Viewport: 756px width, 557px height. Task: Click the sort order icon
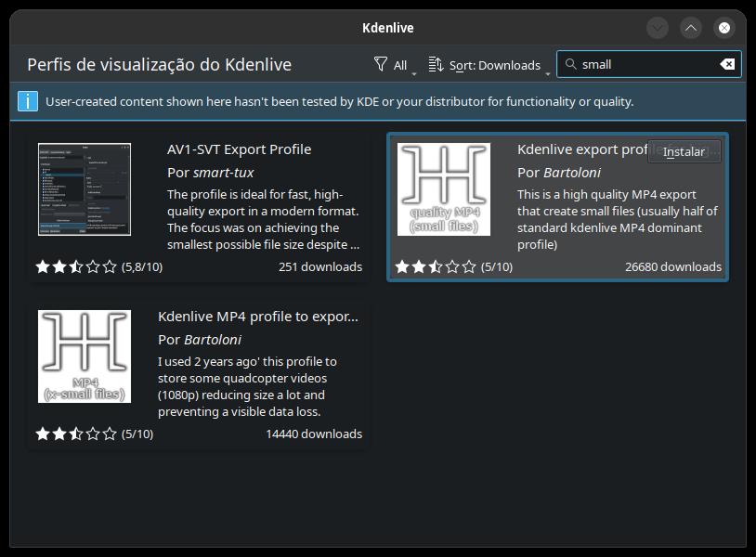click(436, 64)
